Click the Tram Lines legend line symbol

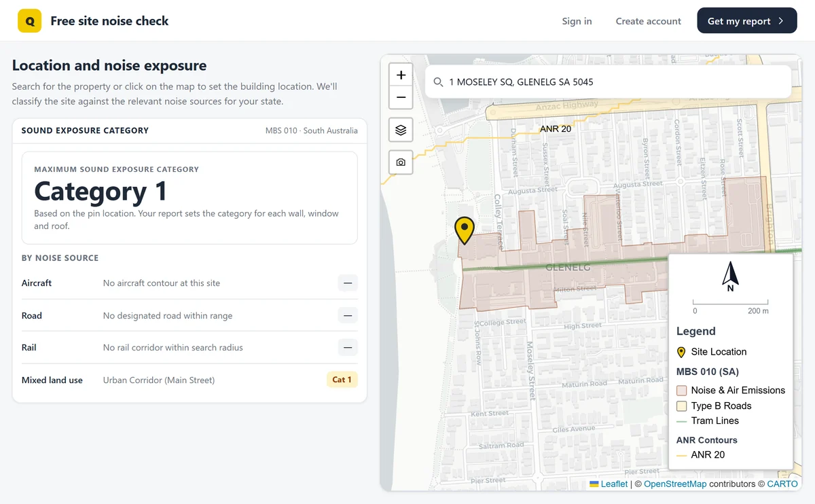[682, 421]
